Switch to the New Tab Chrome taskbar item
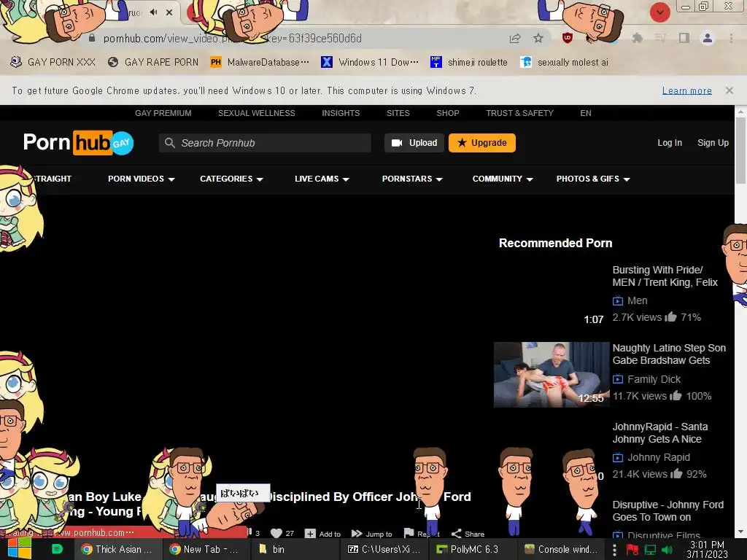Image resolution: width=747 pixels, height=560 pixels. click(x=205, y=549)
